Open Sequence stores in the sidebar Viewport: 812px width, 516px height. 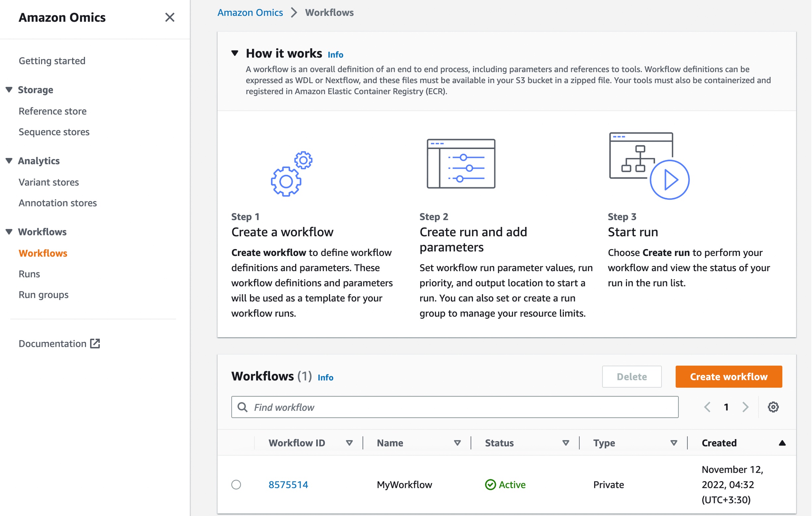[54, 132]
